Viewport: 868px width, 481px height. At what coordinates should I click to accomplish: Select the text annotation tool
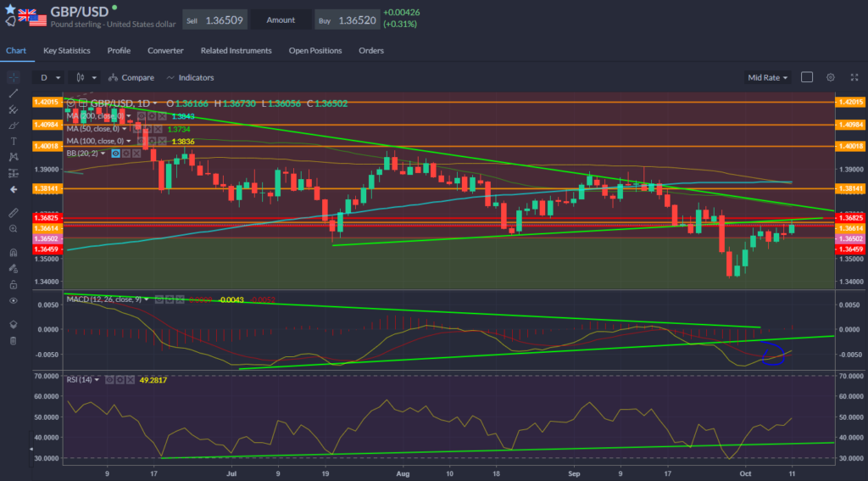coord(13,141)
